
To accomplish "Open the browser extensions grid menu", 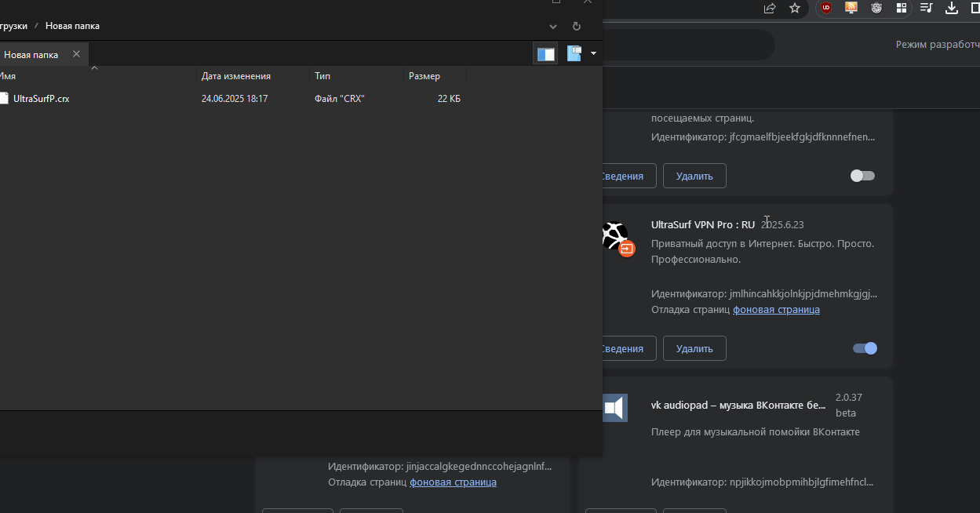I will click(902, 8).
